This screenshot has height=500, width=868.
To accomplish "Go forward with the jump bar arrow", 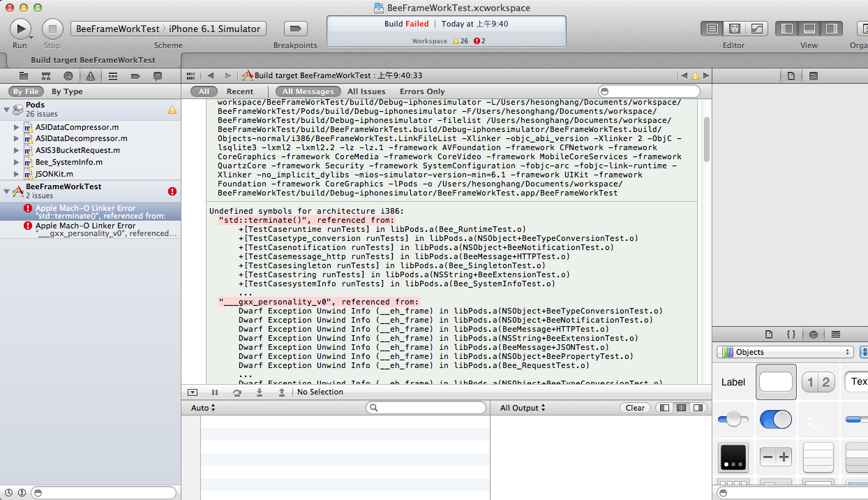I will (227, 75).
